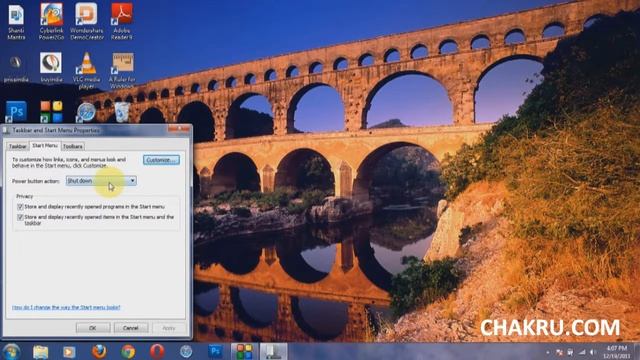The image size is (640, 360).
Task: Open the VLC media player desktop shortcut
Action: (87, 70)
